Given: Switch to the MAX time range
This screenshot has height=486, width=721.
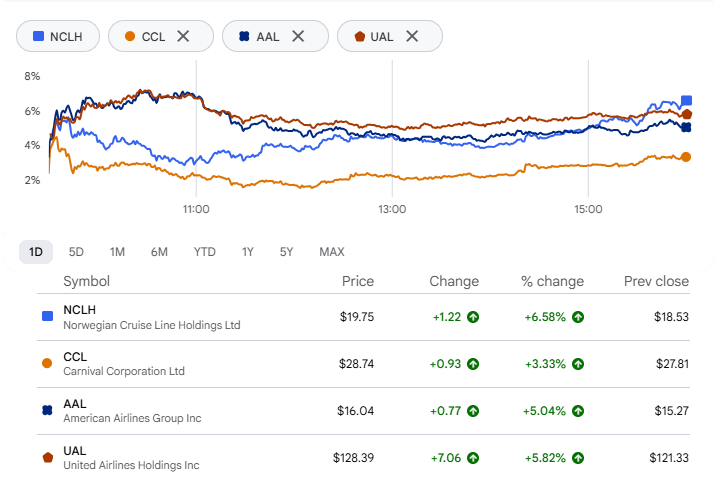Looking at the screenshot, I should pos(332,252).
